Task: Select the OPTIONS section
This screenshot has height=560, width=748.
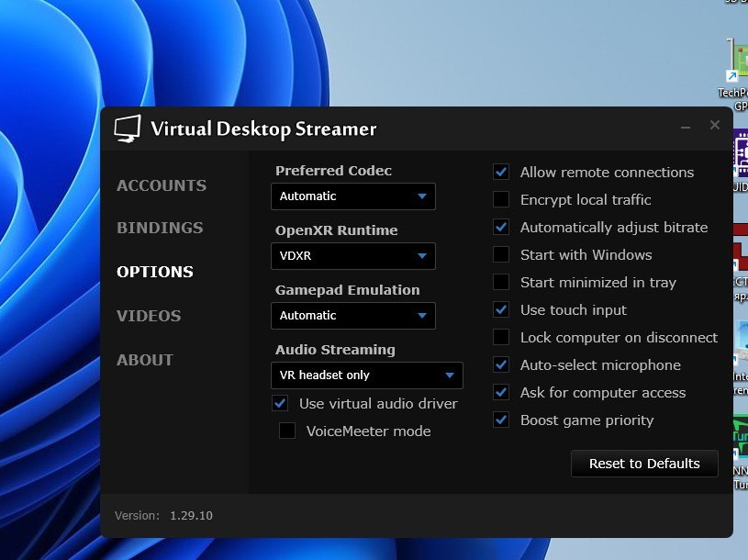Action: click(x=155, y=272)
